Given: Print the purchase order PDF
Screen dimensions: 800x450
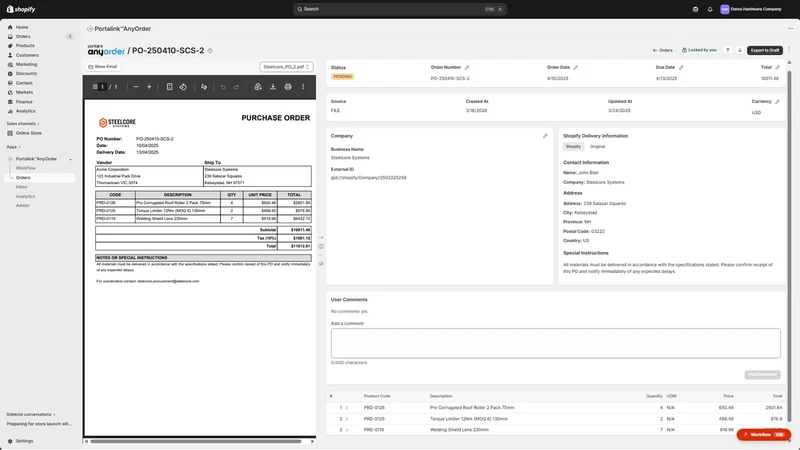Looking at the screenshot, I should (288, 87).
